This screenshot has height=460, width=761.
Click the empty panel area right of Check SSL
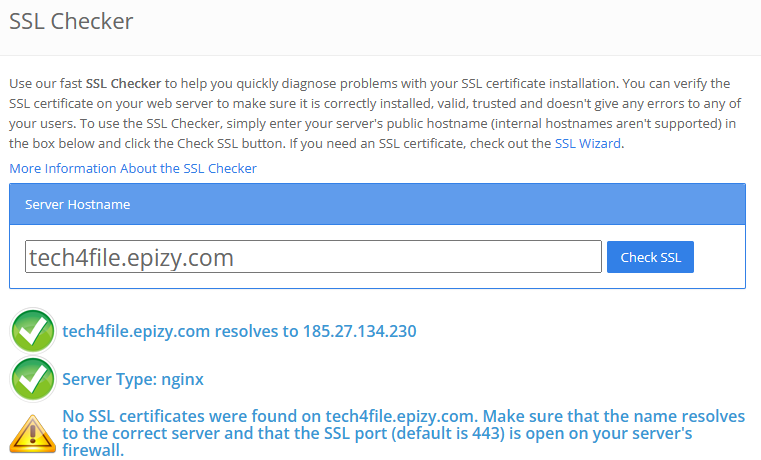point(718,257)
